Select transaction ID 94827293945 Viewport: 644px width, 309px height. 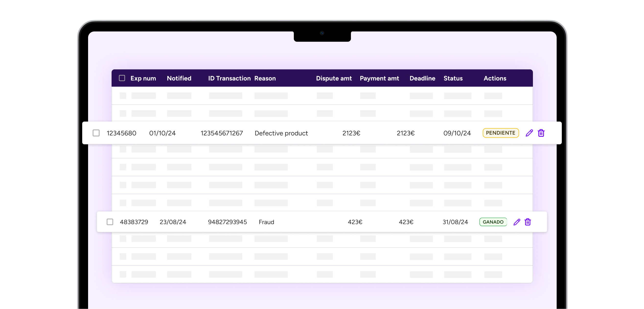[228, 222]
